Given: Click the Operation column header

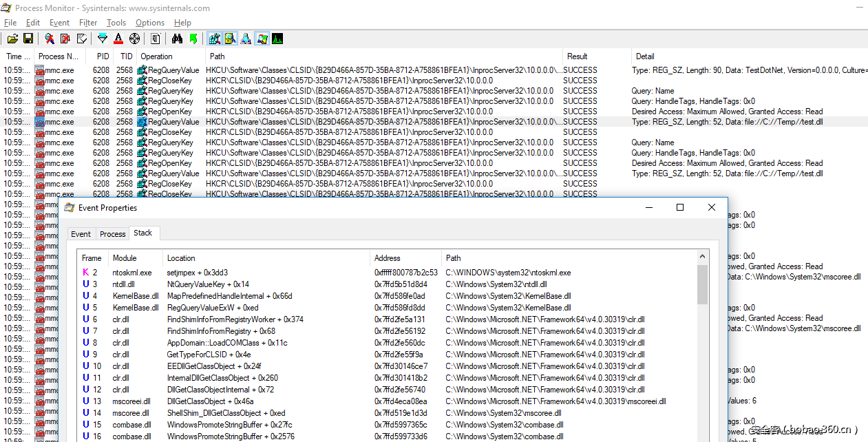Looking at the screenshot, I should point(156,56).
